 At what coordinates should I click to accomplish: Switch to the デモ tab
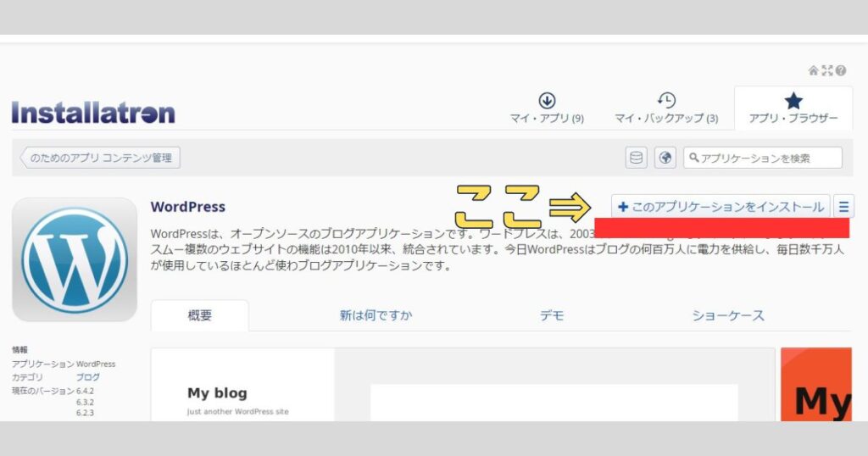click(x=552, y=315)
